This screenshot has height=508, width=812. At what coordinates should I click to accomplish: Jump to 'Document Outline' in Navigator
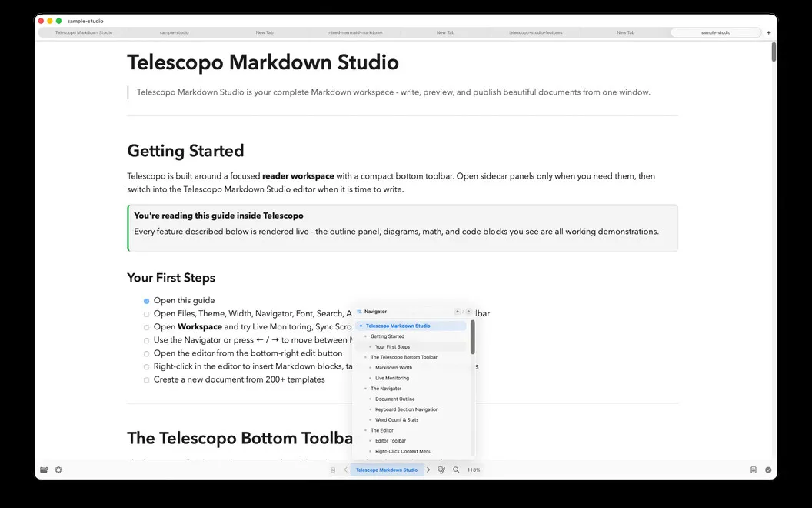click(x=411, y=399)
